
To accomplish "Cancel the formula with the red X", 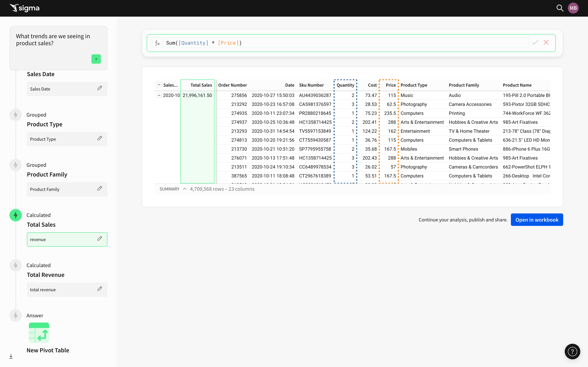I will tap(546, 43).
